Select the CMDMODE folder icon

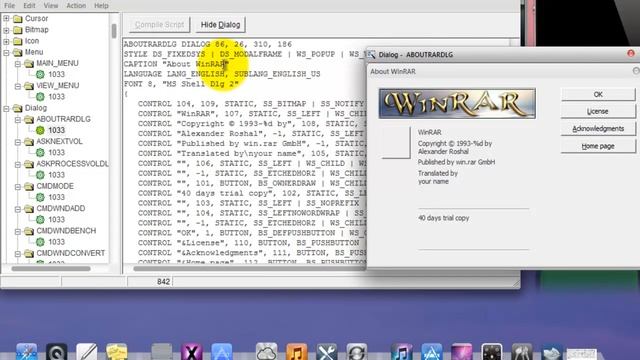29,187
